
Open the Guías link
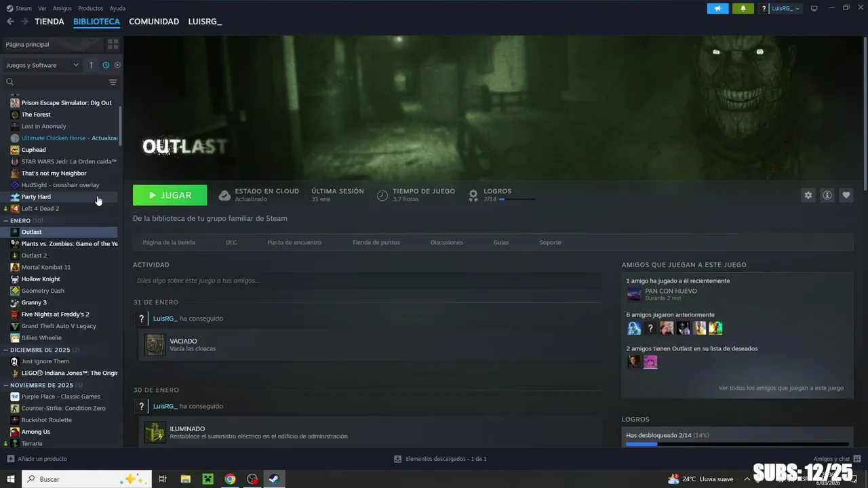[501, 242]
